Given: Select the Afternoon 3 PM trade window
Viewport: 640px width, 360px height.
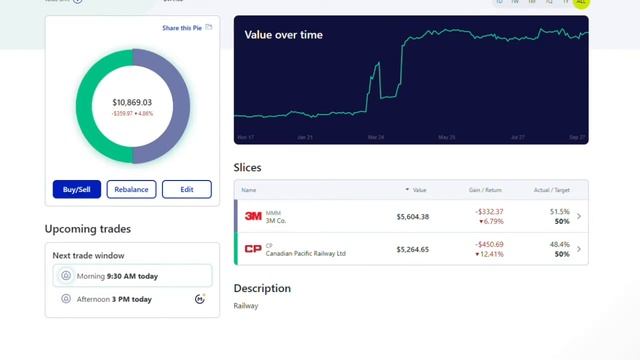Looking at the screenshot, I should click(x=132, y=299).
